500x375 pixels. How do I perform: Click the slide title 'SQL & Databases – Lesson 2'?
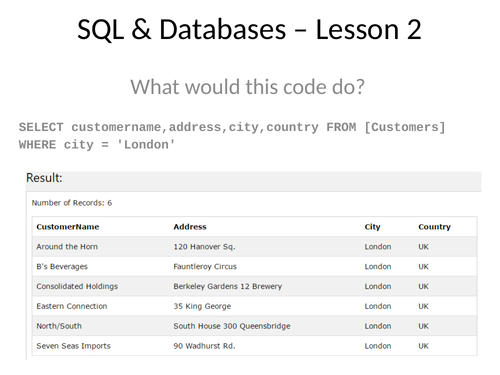[249, 30]
